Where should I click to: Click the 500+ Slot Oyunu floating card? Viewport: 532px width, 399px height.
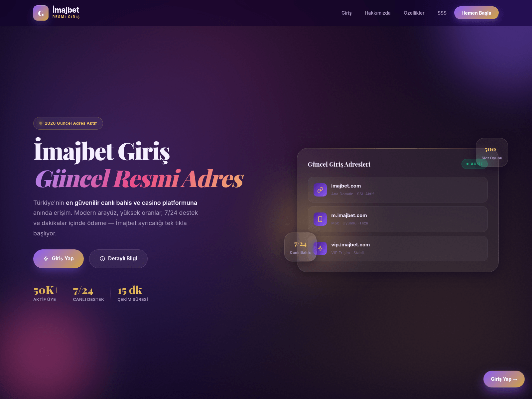click(492, 153)
